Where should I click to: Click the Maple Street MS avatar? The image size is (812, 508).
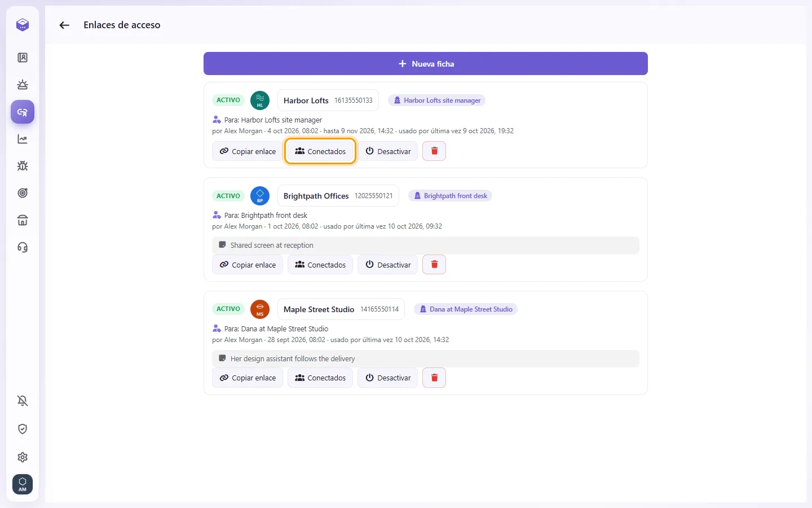pyautogui.click(x=260, y=309)
